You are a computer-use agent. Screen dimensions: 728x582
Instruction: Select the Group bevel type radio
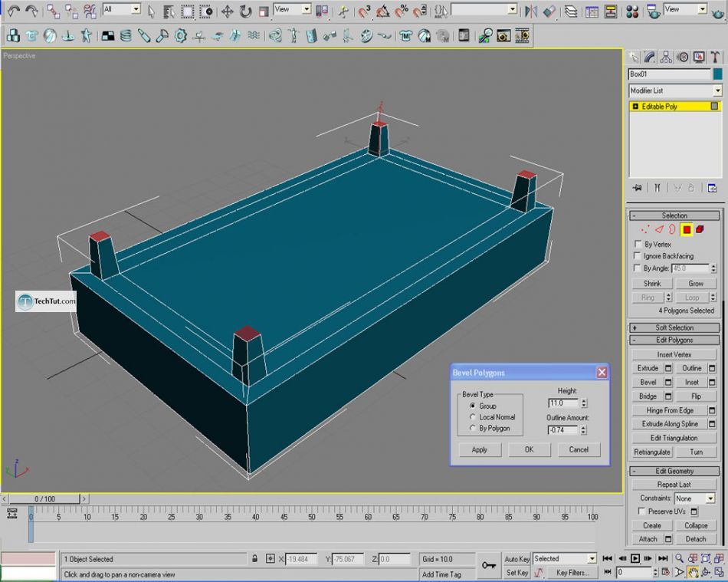(x=472, y=406)
